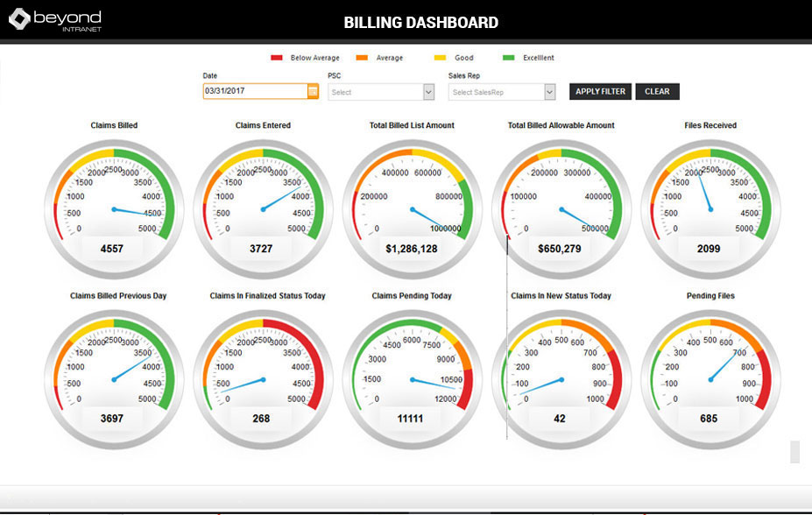Screen dimensions: 812x515
Task: Expand the PSC dropdown
Action: (x=428, y=92)
